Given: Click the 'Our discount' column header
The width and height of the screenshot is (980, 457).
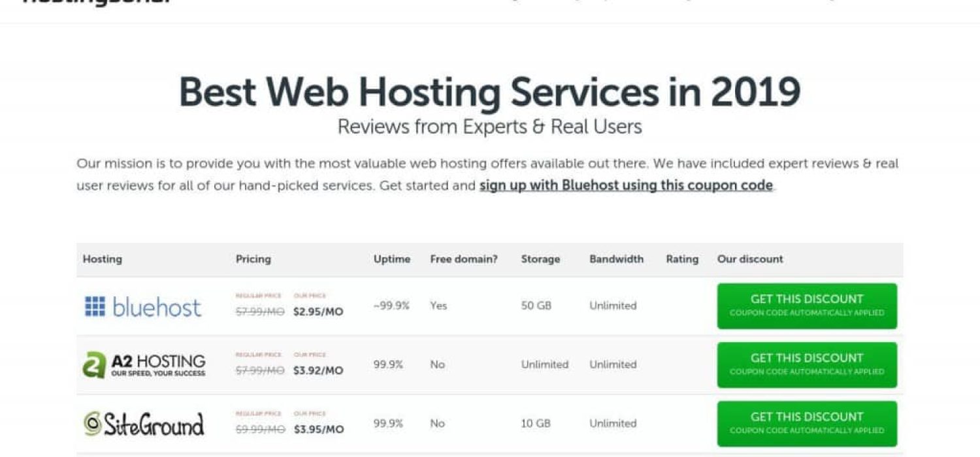Looking at the screenshot, I should (750, 259).
